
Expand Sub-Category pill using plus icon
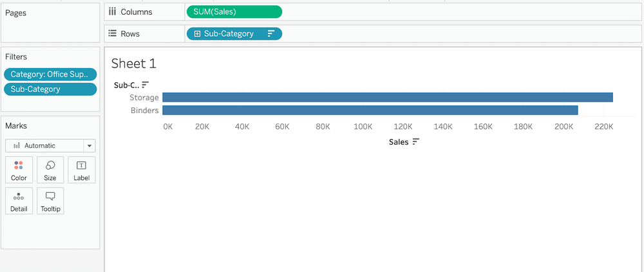[x=197, y=33]
